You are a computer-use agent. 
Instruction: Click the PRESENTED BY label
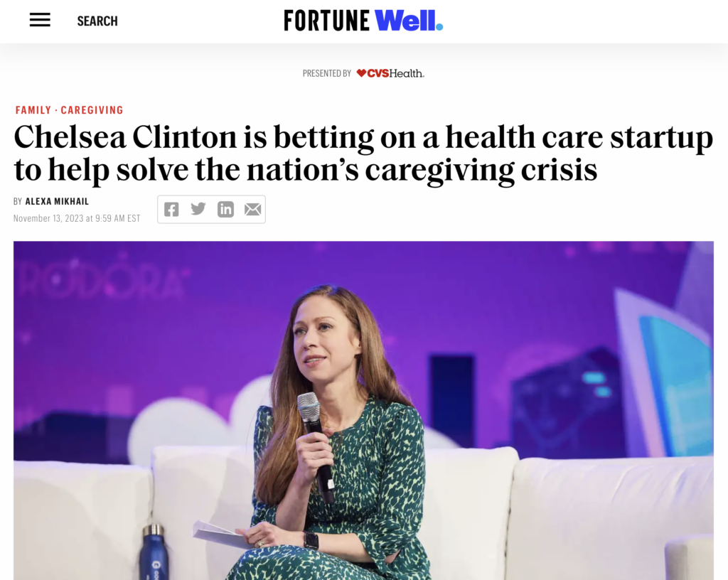(326, 73)
